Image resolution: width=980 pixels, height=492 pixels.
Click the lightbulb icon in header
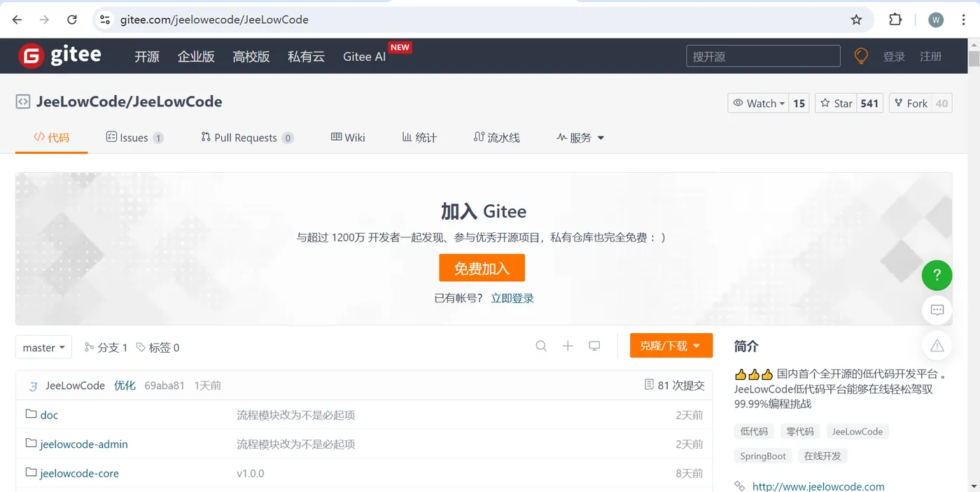point(861,56)
